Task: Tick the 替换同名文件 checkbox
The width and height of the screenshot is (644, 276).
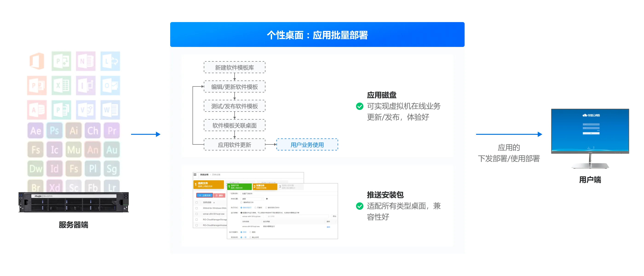Action: coord(241,202)
